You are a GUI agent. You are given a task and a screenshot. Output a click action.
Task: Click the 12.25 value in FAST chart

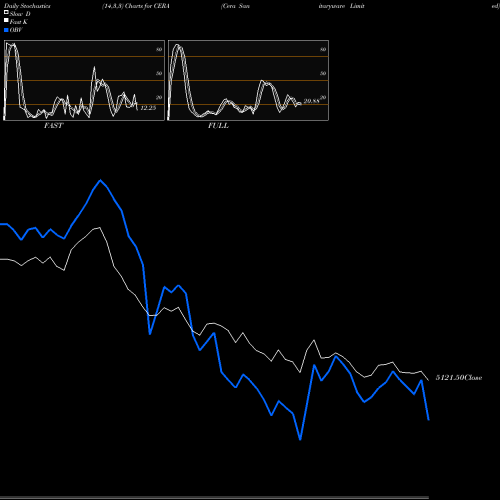tap(148, 108)
